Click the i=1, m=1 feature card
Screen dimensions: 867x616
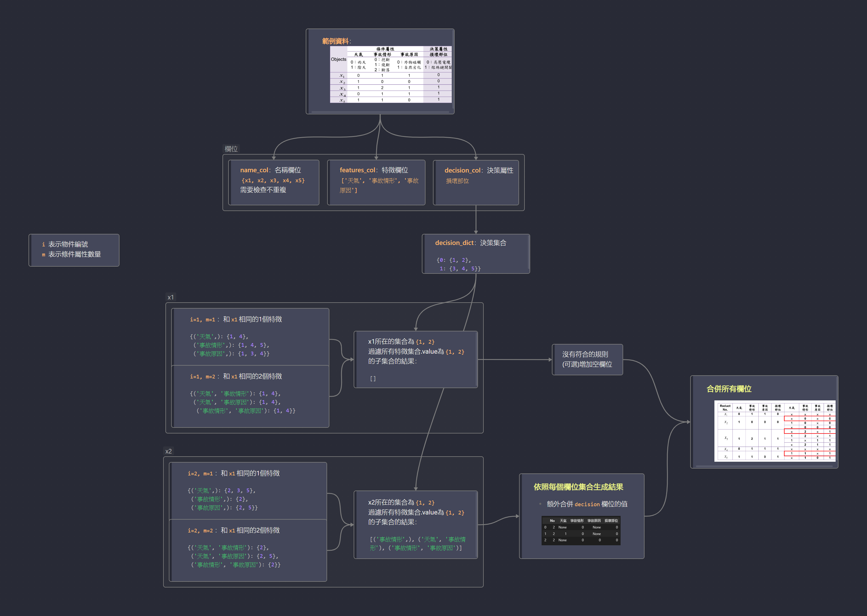(x=250, y=337)
